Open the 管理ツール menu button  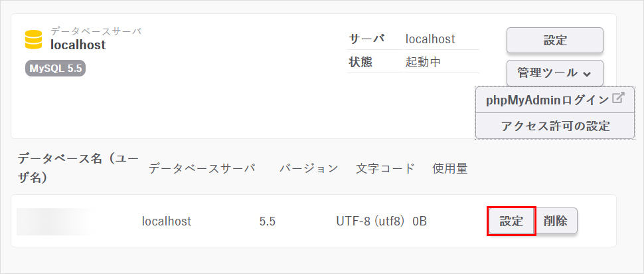pyautogui.click(x=554, y=73)
